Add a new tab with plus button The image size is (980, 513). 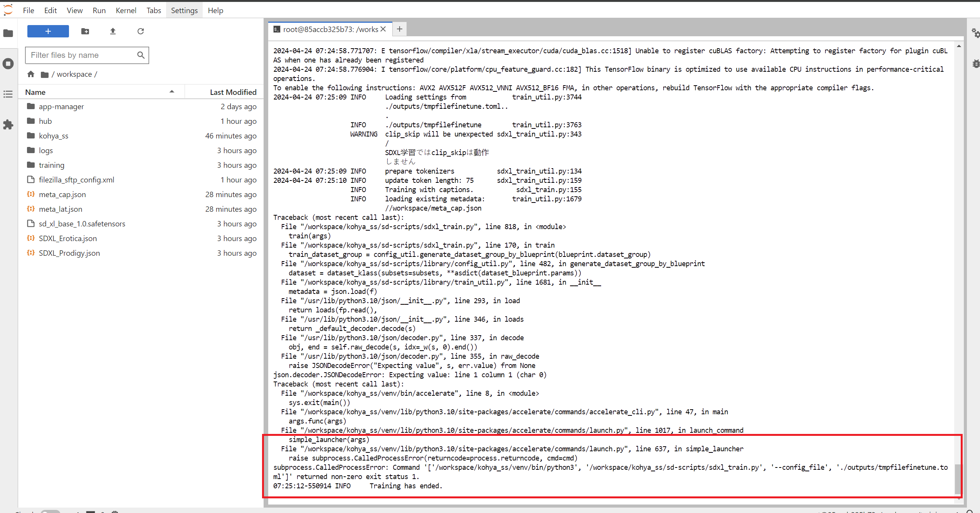tap(400, 29)
